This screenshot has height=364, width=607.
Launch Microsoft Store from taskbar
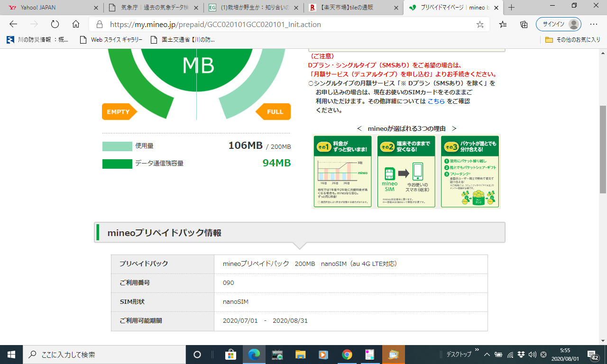point(230,355)
